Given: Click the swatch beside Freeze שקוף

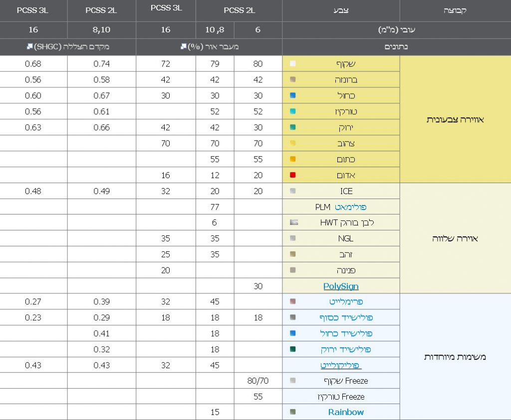Looking at the screenshot, I should [x=292, y=380].
